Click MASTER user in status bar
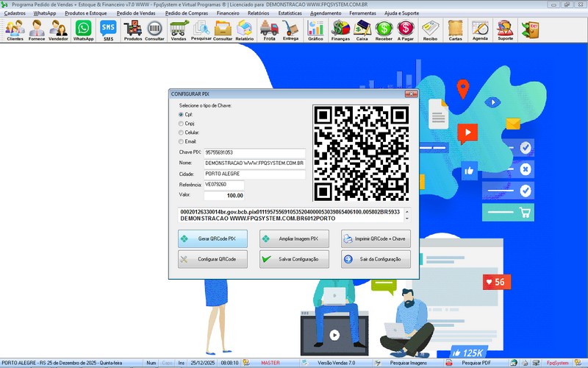This screenshot has width=588, height=368. coord(270,363)
